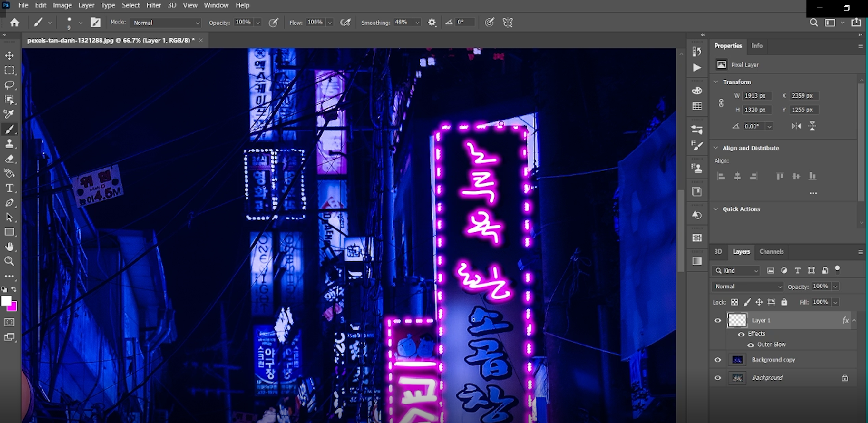
Task: Close the pexels-tan-danh document tab
Action: coord(201,40)
